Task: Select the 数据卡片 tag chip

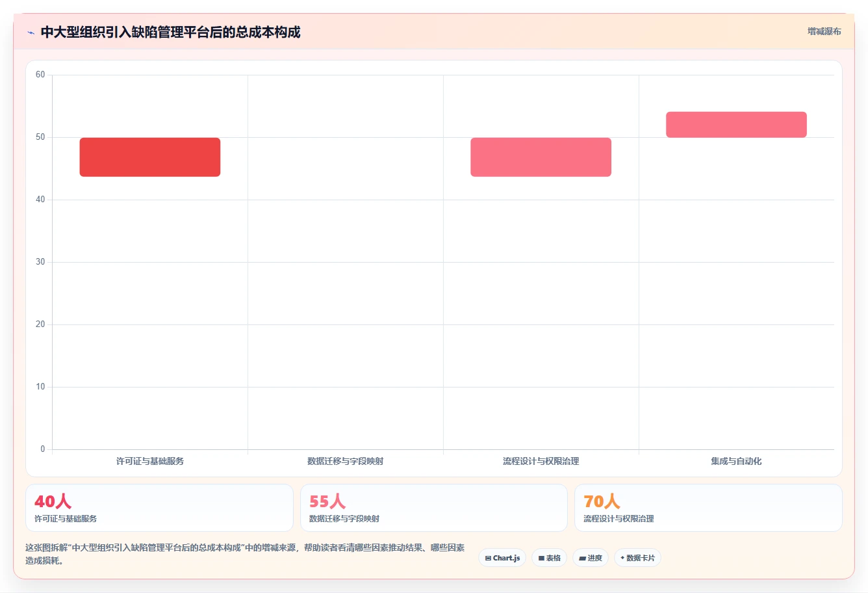Action: click(637, 558)
